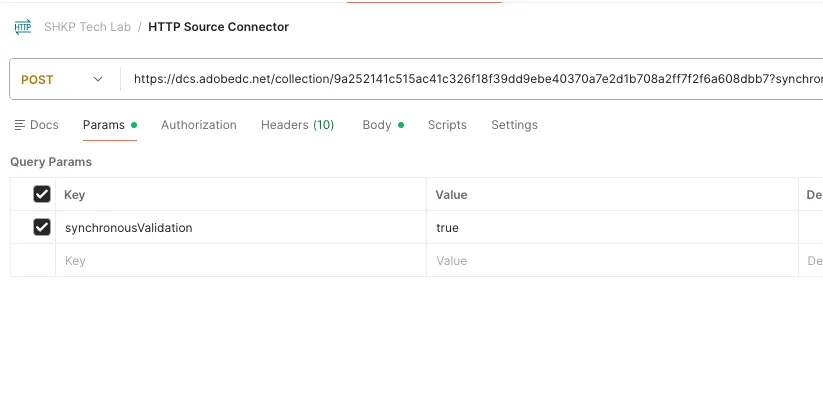The image size is (823, 400).
Task: Edit the value cell containing true
Action: coord(613,227)
